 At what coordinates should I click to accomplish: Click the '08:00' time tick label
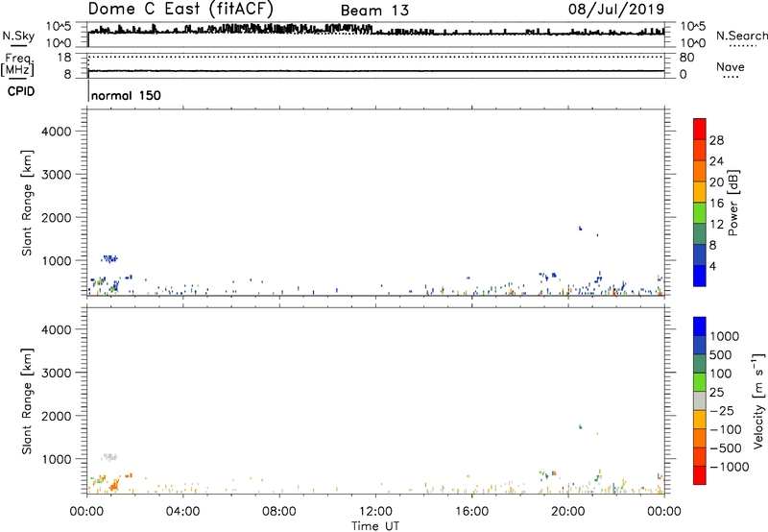click(279, 512)
